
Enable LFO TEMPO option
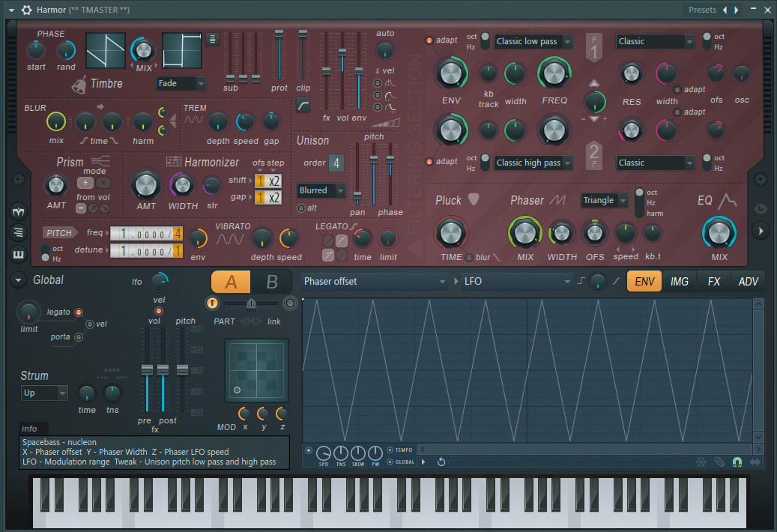(390, 450)
